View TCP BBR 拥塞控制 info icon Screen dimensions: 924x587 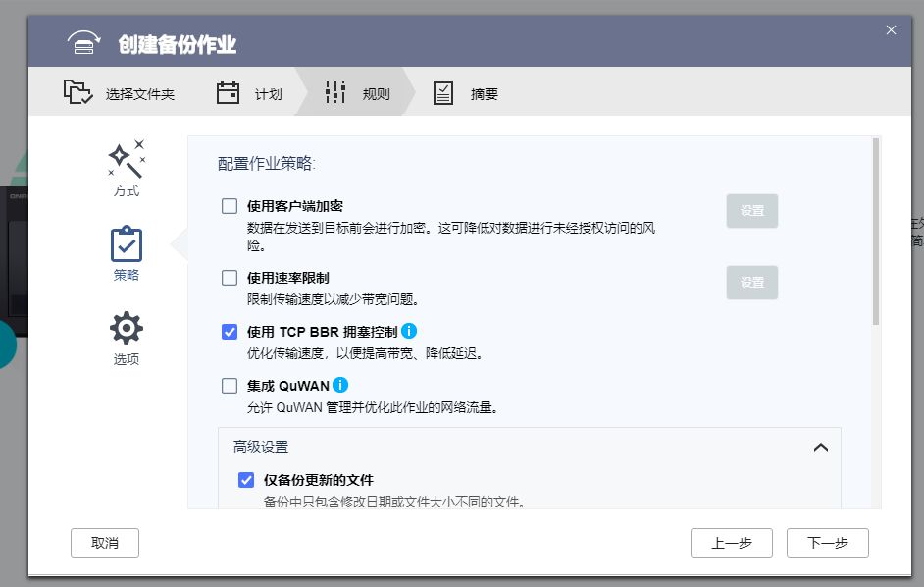pos(410,331)
